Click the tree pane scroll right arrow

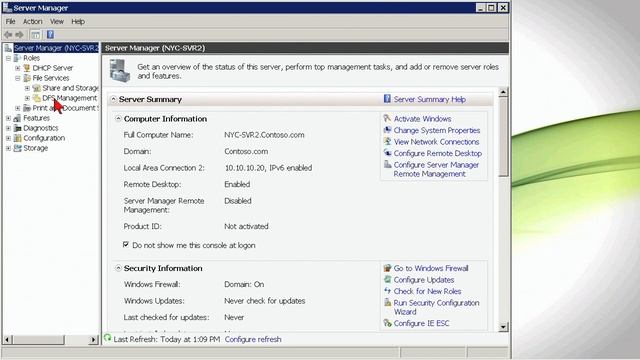tap(94, 339)
